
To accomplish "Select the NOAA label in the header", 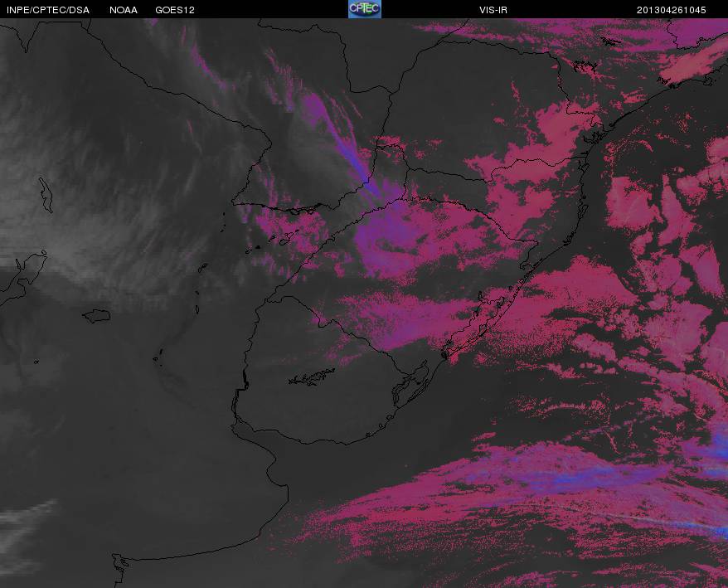I will click(x=124, y=10).
